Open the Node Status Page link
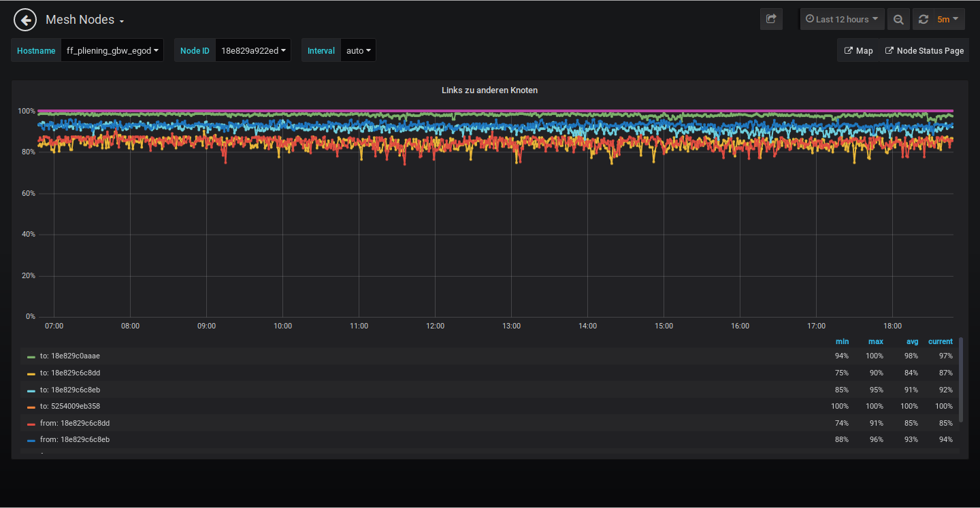The image size is (980, 508). (924, 50)
